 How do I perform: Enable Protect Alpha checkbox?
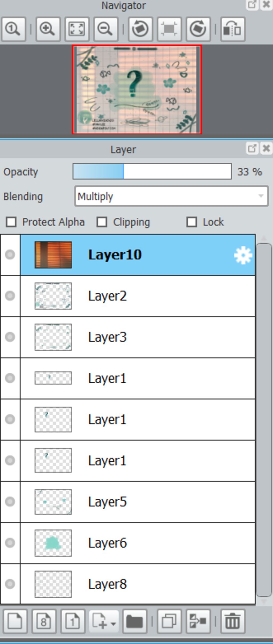tap(11, 222)
